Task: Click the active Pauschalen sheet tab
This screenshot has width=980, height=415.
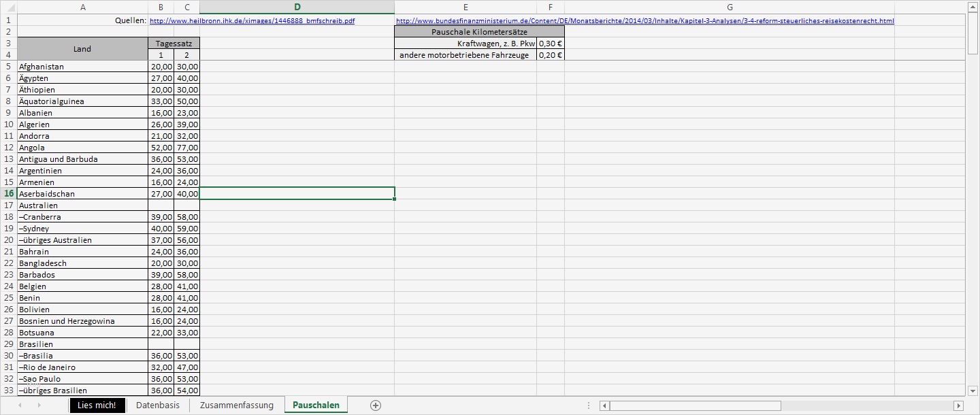Action: [x=316, y=405]
